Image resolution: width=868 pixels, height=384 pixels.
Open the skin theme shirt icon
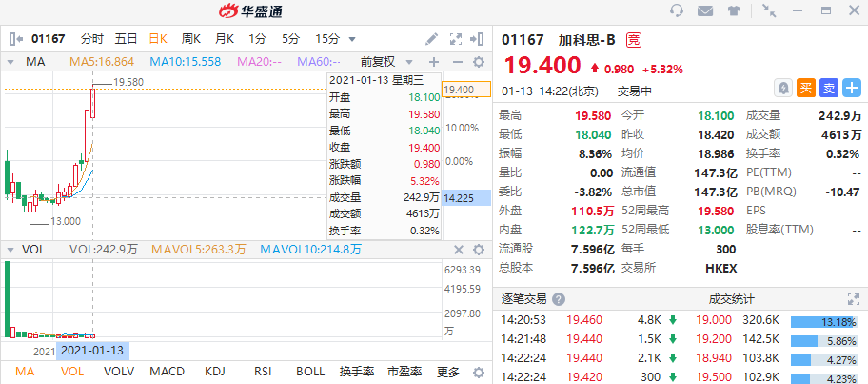(734, 10)
